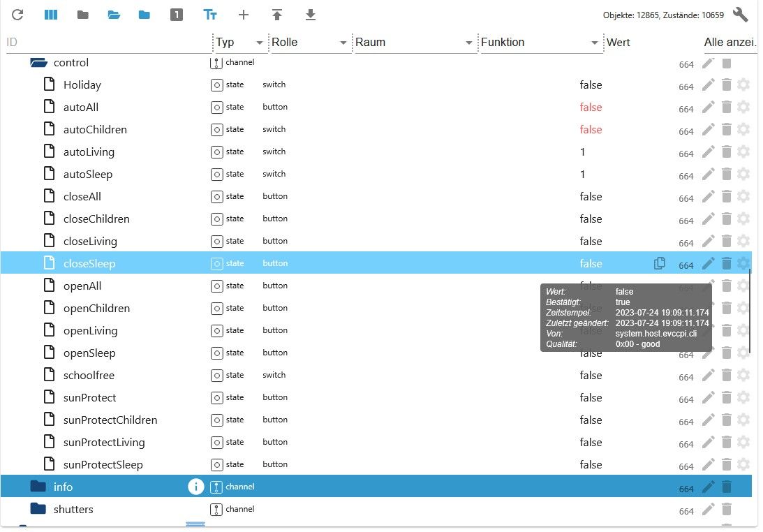
Task: Edit the closeSleep object with pencil icon
Action: (709, 263)
